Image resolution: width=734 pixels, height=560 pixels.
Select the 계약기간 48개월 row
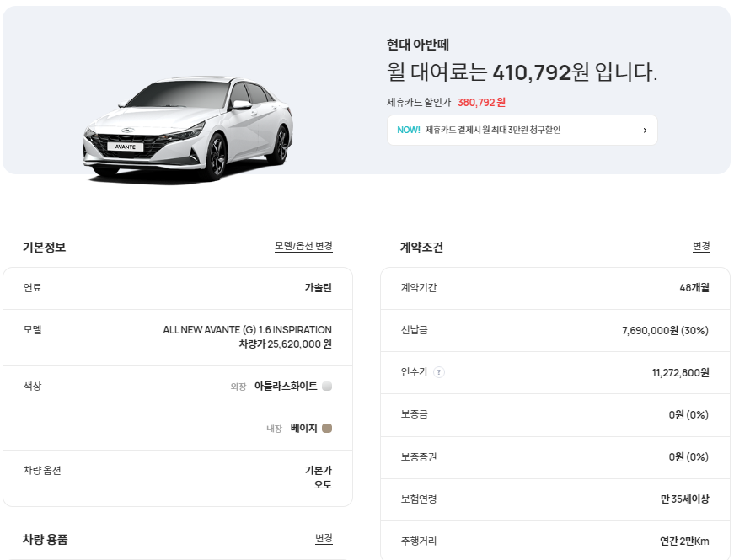tap(551, 288)
